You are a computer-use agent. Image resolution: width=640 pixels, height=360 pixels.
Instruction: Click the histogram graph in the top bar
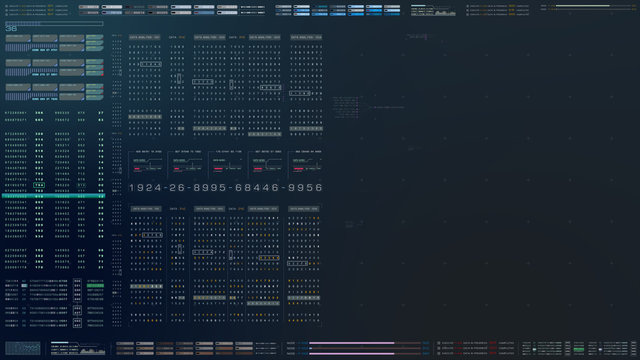click(x=445, y=13)
